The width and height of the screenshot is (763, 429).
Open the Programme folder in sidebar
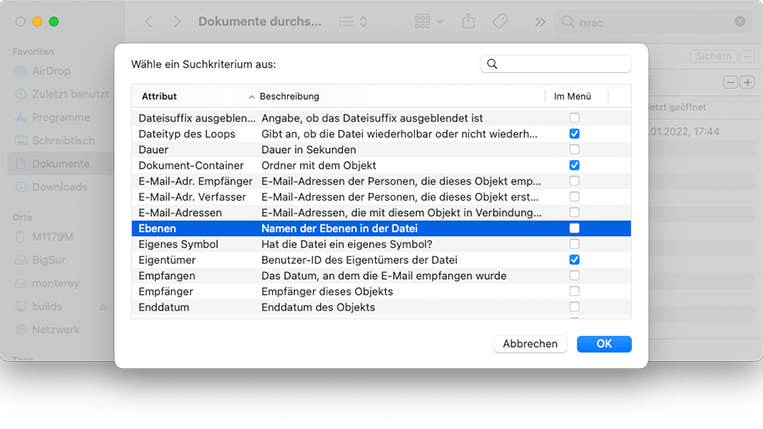coord(60,117)
